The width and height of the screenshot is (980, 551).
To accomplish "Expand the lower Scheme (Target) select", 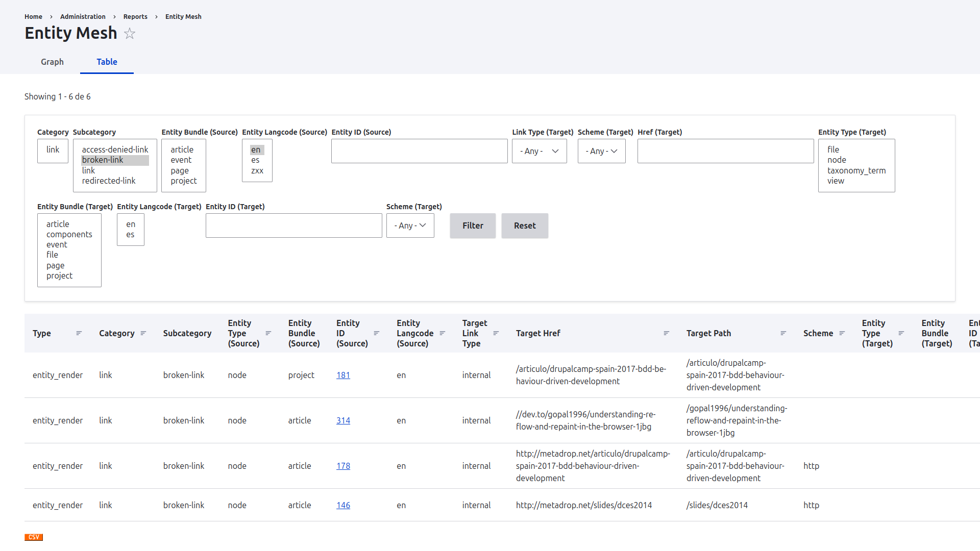I will (x=410, y=226).
